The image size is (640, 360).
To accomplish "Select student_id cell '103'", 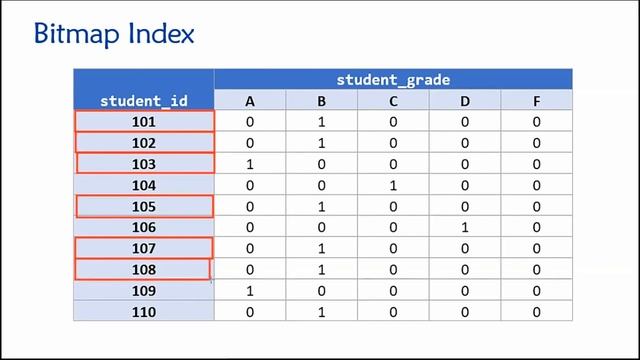I will 144,164.
